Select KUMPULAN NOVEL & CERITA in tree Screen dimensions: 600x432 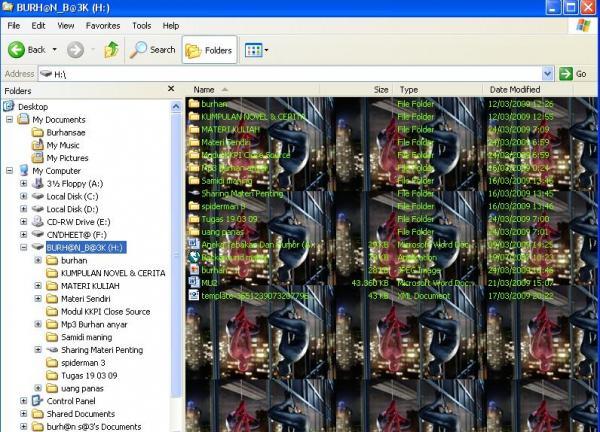point(113,273)
